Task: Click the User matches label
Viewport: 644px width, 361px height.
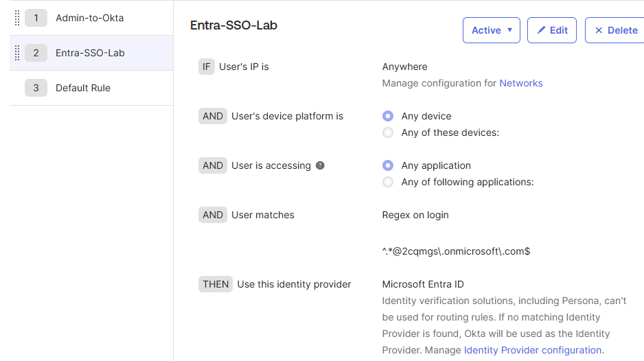Action: coord(263,216)
